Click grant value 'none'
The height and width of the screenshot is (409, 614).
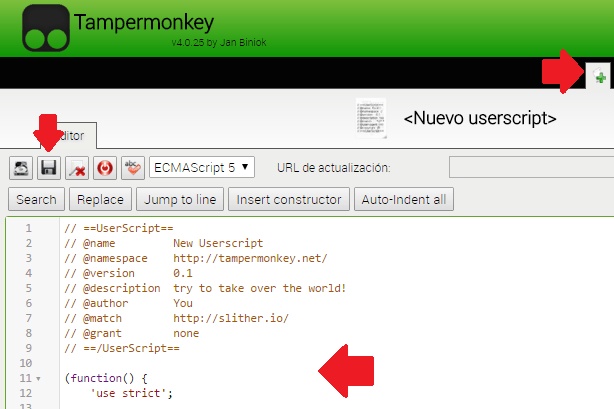click(186, 333)
